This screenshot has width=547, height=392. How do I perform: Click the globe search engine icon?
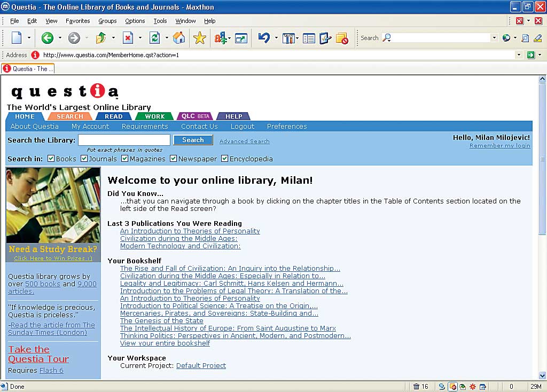(506, 38)
